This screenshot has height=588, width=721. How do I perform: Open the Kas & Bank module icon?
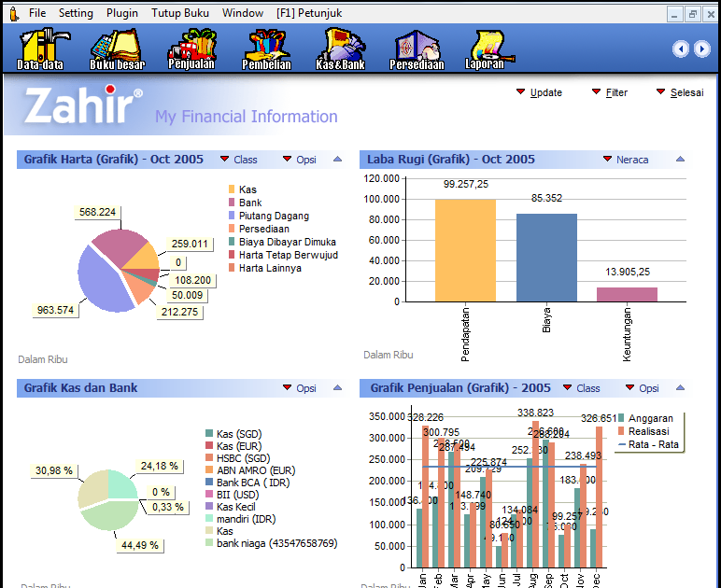[340, 49]
